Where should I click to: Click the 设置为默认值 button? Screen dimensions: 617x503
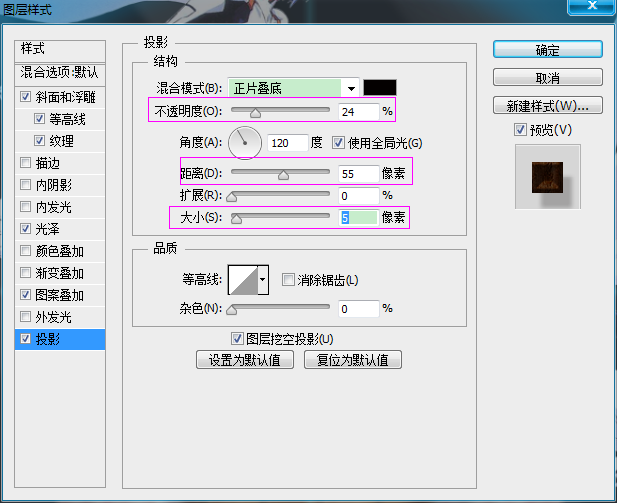245,360
